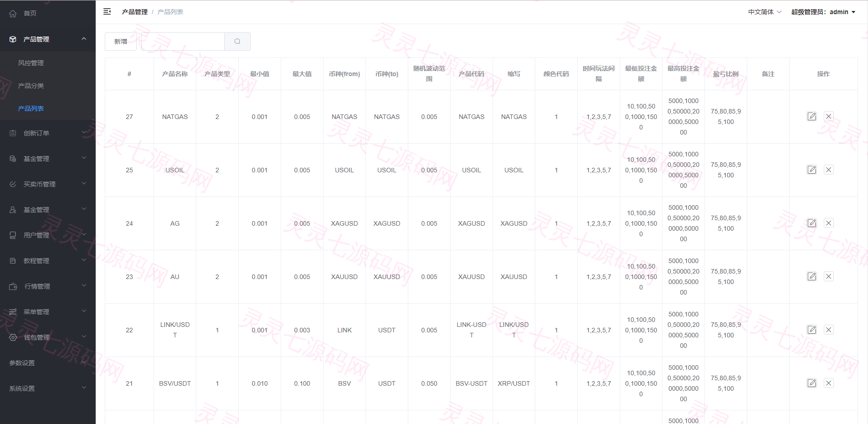The width and height of the screenshot is (868, 424).
Task: Open the 教程管理 menu
Action: point(48,261)
